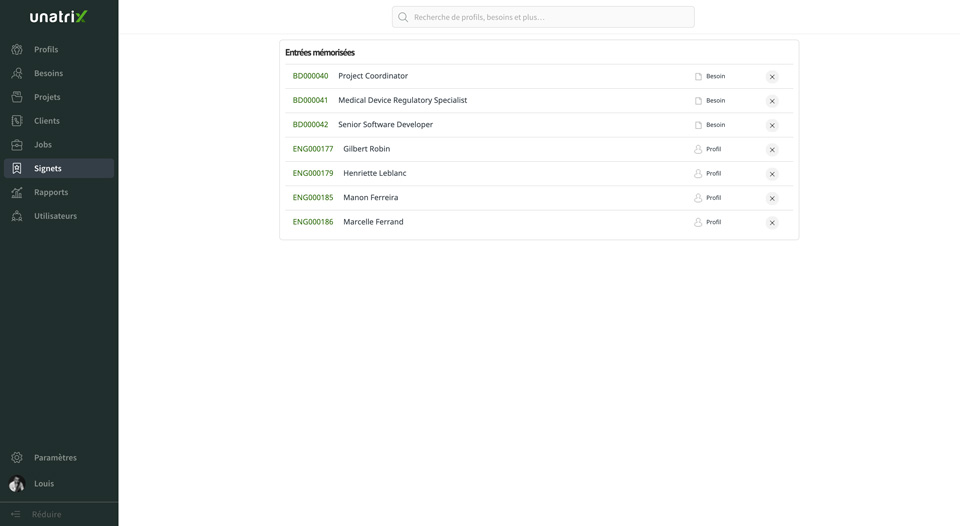Open the Profils menu item
This screenshot has width=960, height=526.
tap(46, 50)
